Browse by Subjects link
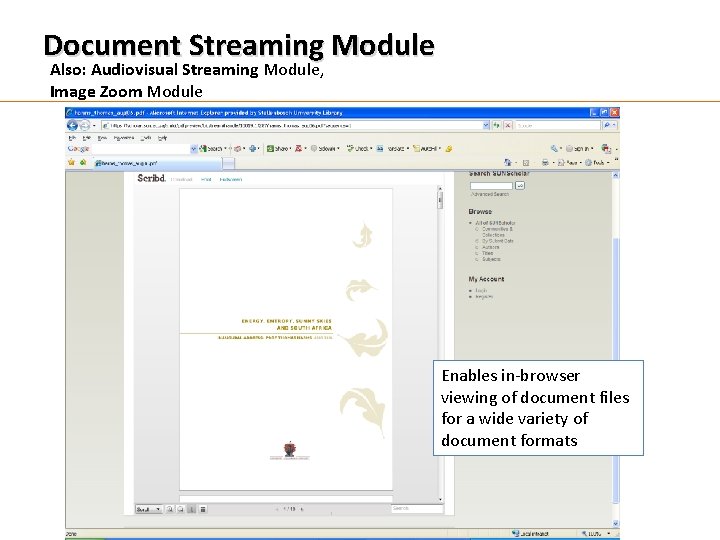 [491, 259]
